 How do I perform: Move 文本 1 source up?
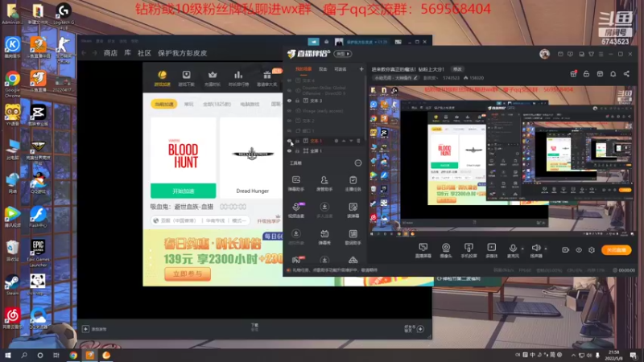point(344,141)
